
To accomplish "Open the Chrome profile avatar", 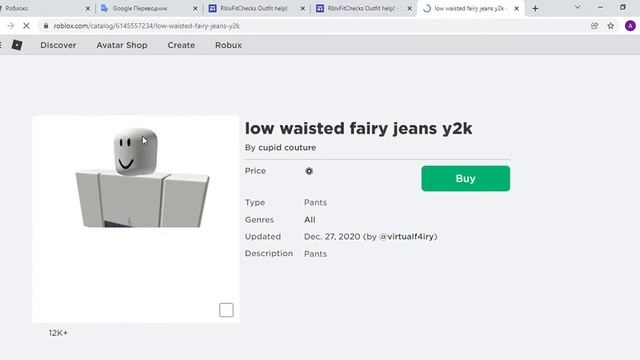I will click(x=630, y=26).
